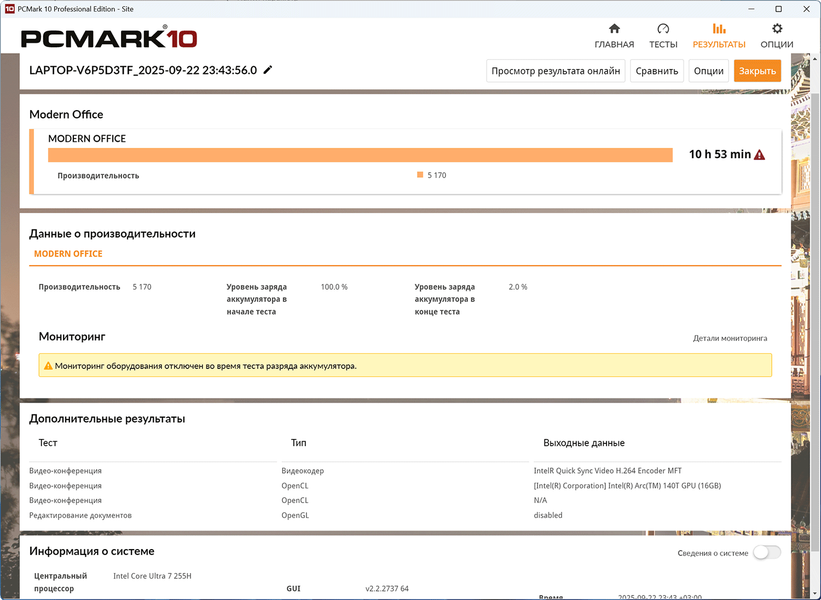This screenshot has width=821, height=600.
Task: Click the 'Intel(R) Arc(TM) 140T GPU (16GB)' entry
Action: tap(627, 486)
